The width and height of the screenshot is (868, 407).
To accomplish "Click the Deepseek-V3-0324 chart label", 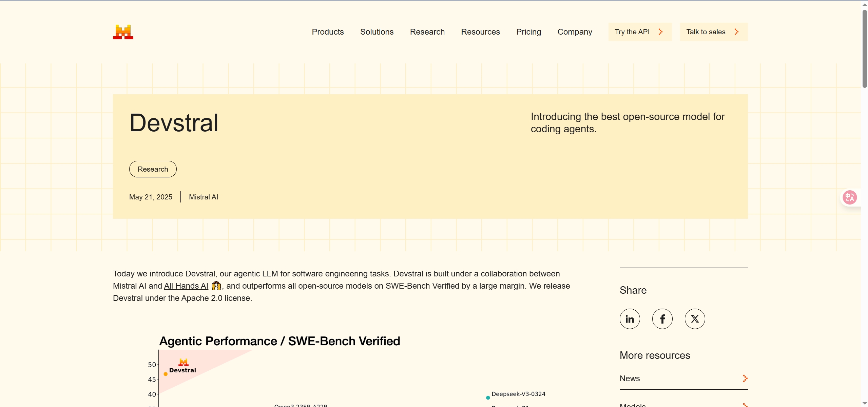I will [518, 394].
